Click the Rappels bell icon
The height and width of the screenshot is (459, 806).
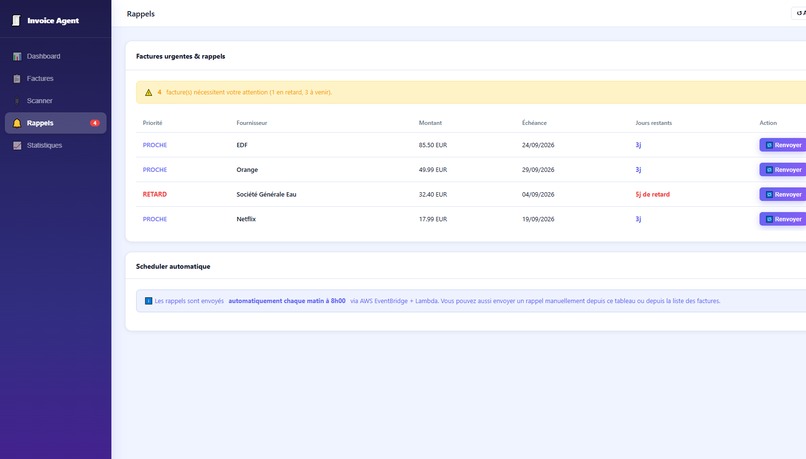[x=17, y=123]
